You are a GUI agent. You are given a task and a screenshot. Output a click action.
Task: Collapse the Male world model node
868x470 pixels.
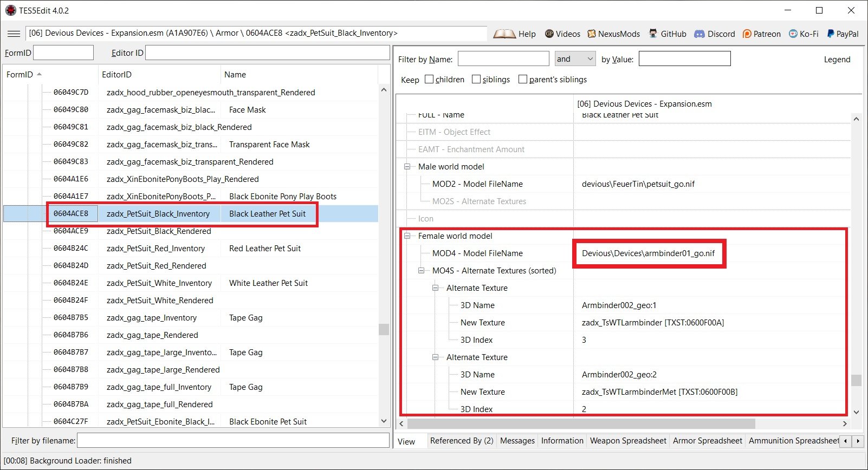point(407,167)
